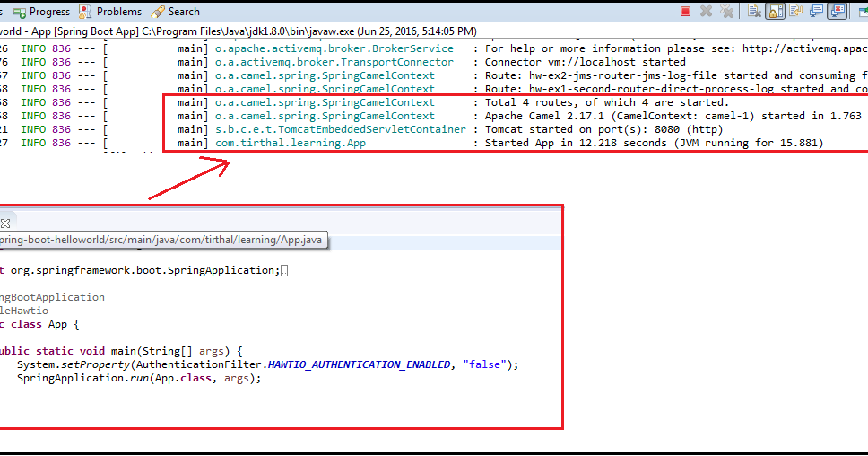Click the App.java file path tooltip
The image size is (868, 456).
coord(164,240)
